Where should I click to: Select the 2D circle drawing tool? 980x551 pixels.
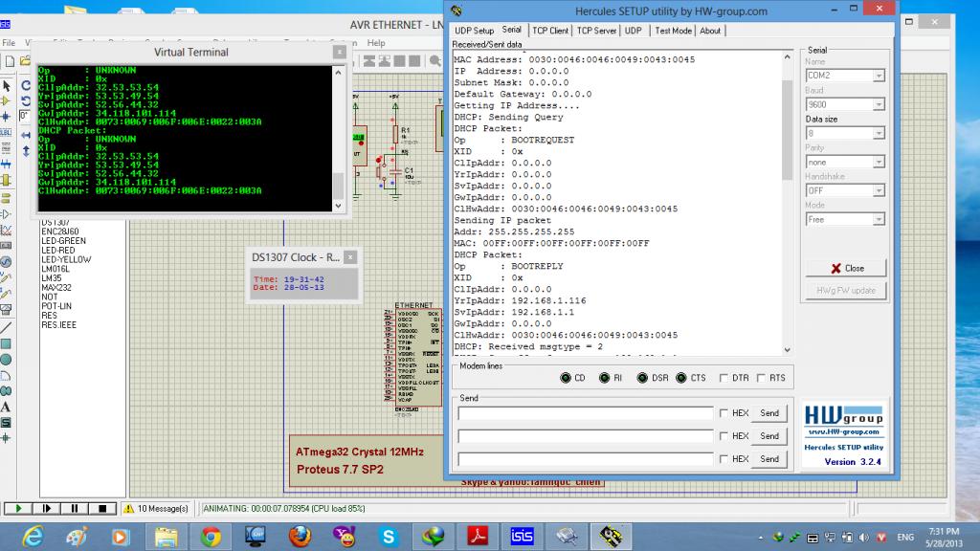(7, 359)
